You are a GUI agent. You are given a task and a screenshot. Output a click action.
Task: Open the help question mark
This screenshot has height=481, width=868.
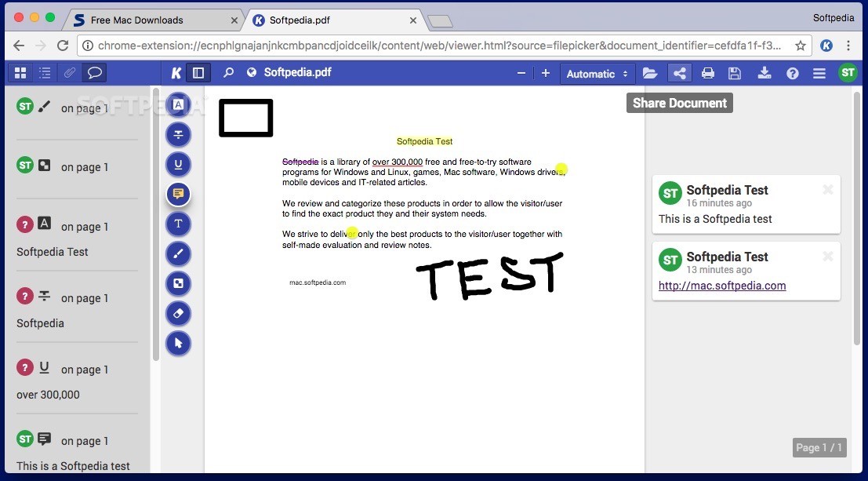pyautogui.click(x=793, y=73)
